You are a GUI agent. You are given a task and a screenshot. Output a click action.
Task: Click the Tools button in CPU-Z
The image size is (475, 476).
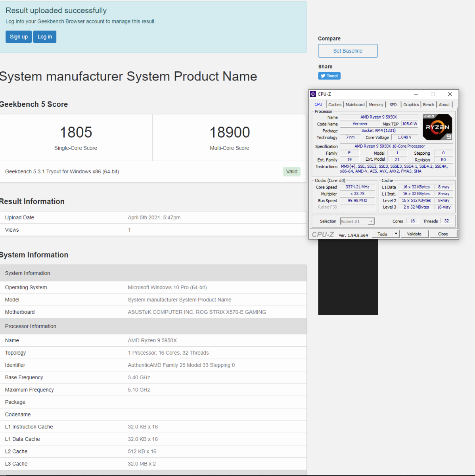(382, 234)
